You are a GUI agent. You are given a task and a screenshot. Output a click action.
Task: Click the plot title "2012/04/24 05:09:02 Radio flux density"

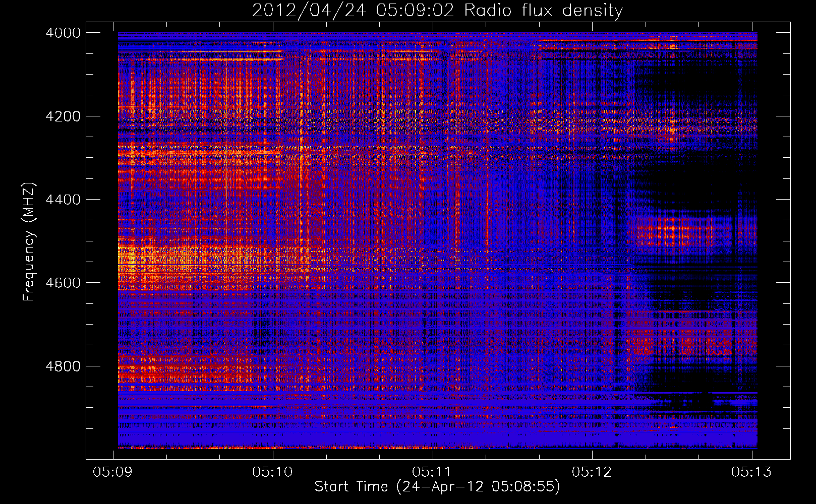[437, 10]
